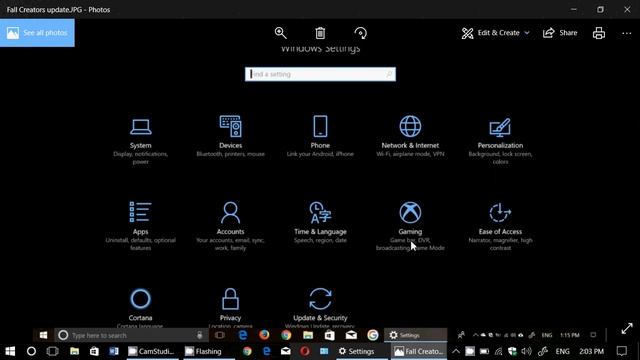Enter fullscreen with the diagonal arrows icon

627,329
